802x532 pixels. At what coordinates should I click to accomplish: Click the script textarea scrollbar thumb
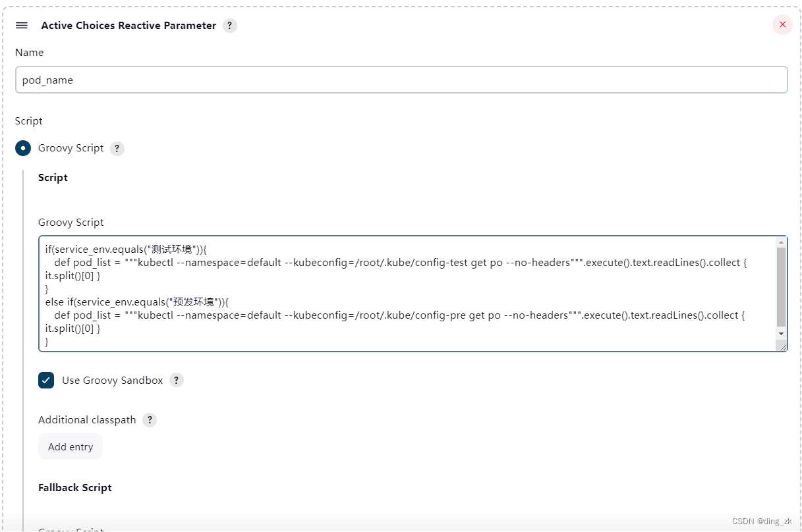[x=781, y=287]
